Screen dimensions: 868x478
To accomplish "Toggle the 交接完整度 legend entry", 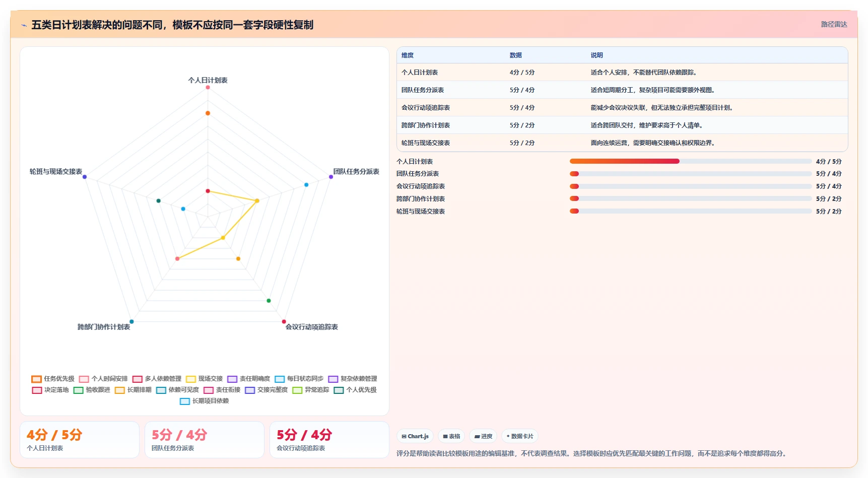I will coord(266,390).
